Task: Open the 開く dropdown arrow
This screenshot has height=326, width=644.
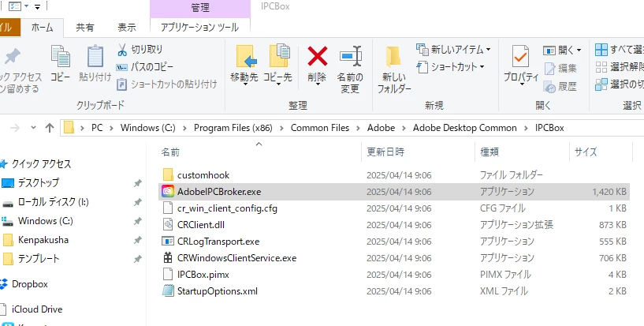Action: tap(579, 51)
